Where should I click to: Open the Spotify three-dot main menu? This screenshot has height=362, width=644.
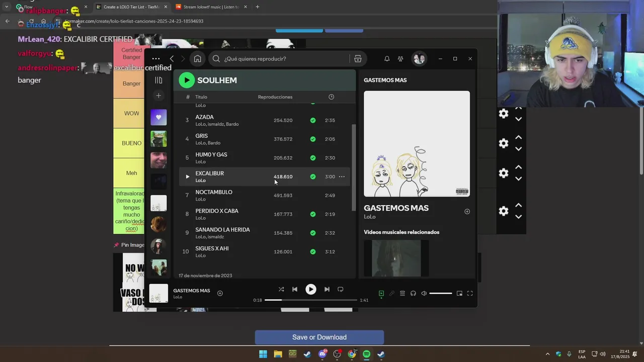[156, 59]
